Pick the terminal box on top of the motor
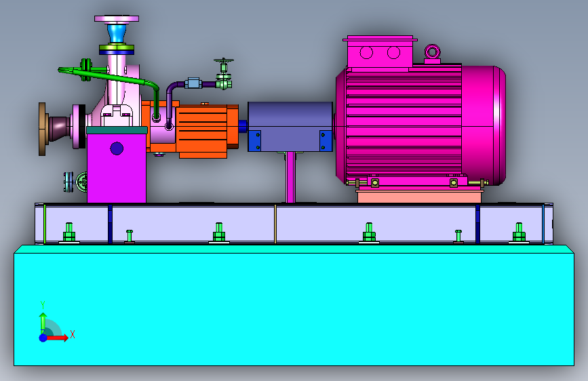Screen dimensions: 588x381 click(x=380, y=52)
